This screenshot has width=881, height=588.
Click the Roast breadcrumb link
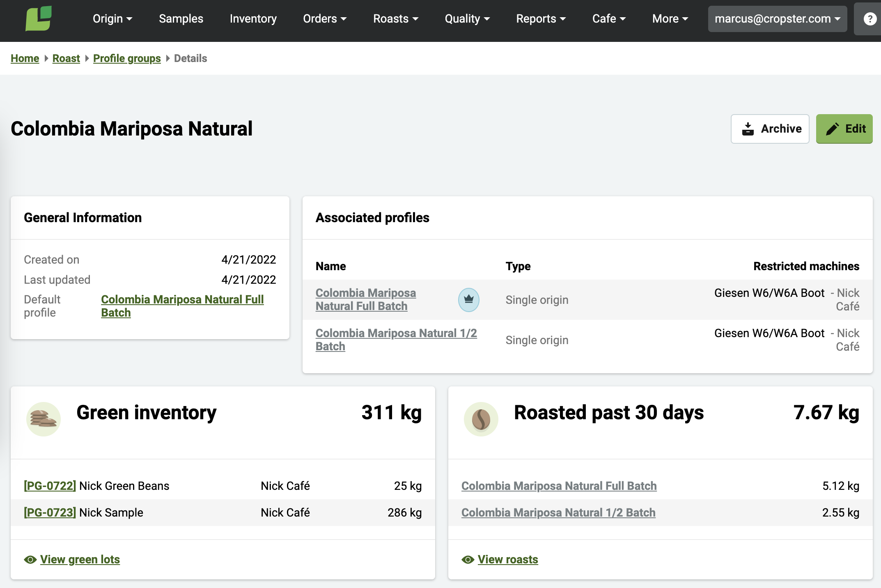(x=66, y=58)
